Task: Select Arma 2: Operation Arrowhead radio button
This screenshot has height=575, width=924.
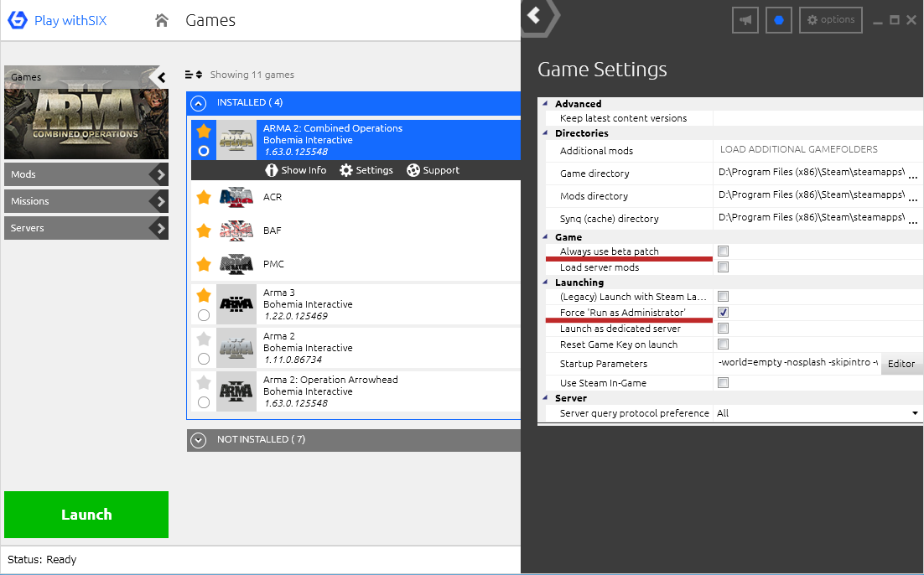Action: (x=204, y=402)
